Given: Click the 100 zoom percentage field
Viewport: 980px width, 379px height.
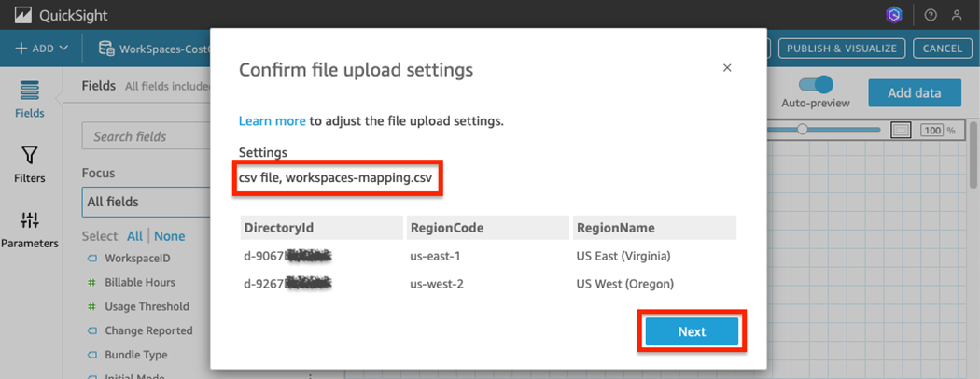Looking at the screenshot, I should point(931,131).
